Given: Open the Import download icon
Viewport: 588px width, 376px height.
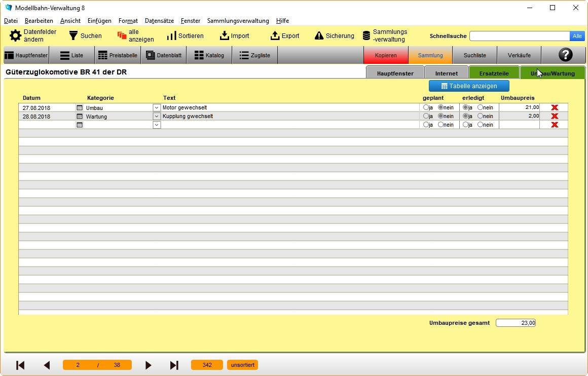Looking at the screenshot, I should pyautogui.click(x=225, y=35).
